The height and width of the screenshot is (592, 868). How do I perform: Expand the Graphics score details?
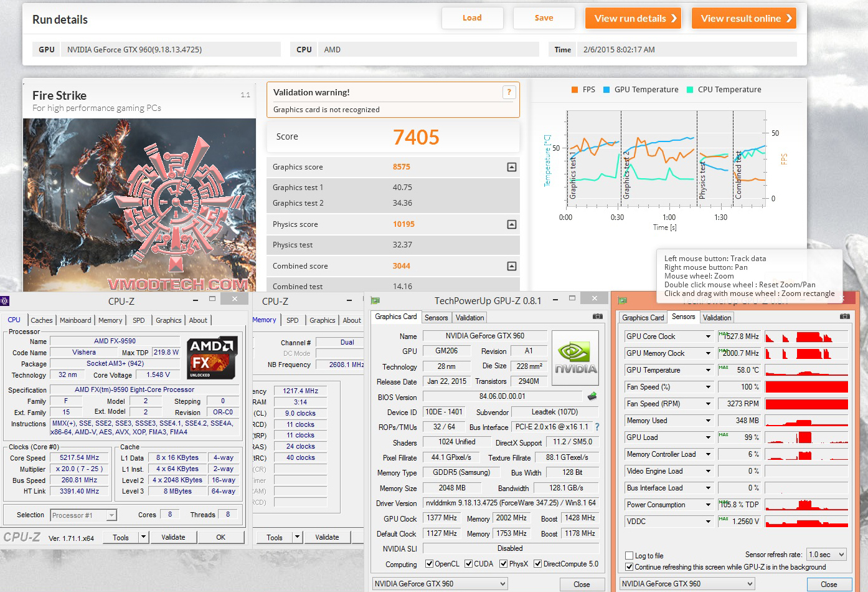(511, 167)
